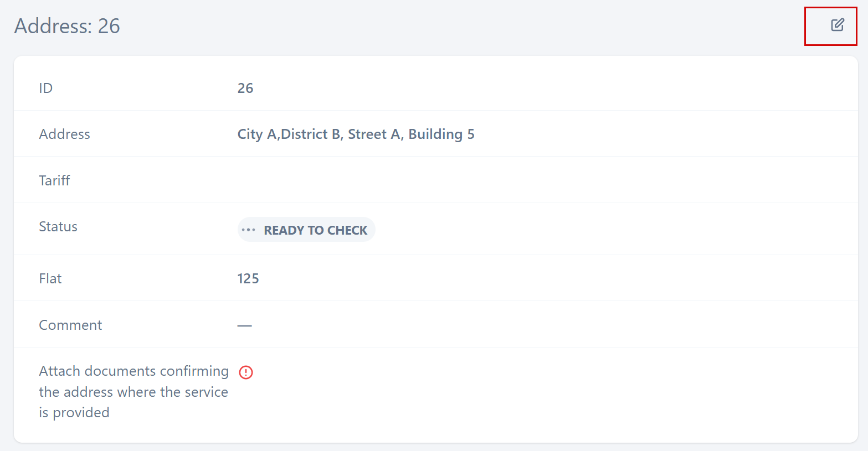Click the 'Attach documents confirming' label text
The width and height of the screenshot is (868, 451).
tap(133, 371)
